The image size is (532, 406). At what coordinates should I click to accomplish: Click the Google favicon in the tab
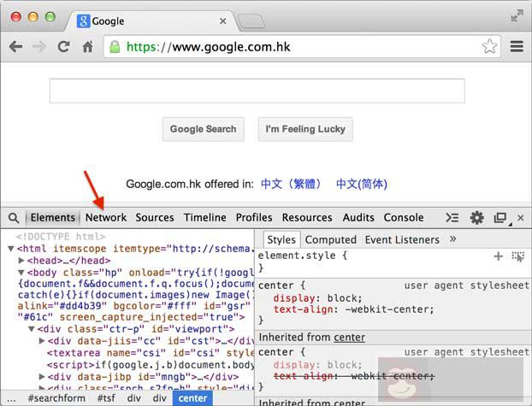tap(83, 21)
